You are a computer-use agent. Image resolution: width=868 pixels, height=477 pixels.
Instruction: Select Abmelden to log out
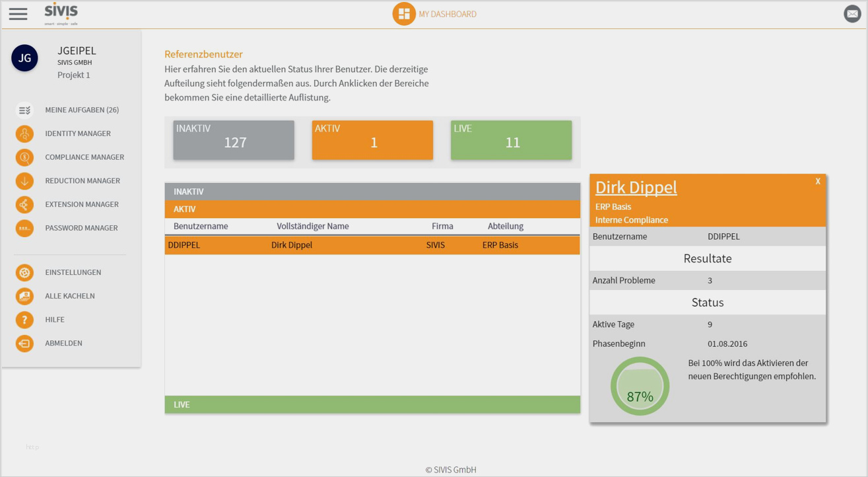pos(63,344)
